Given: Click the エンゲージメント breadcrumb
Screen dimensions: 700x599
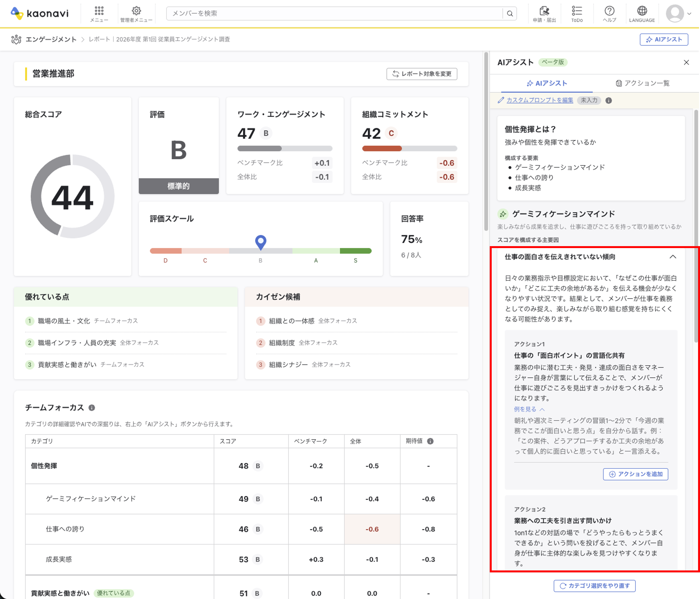Looking at the screenshot, I should [51, 39].
